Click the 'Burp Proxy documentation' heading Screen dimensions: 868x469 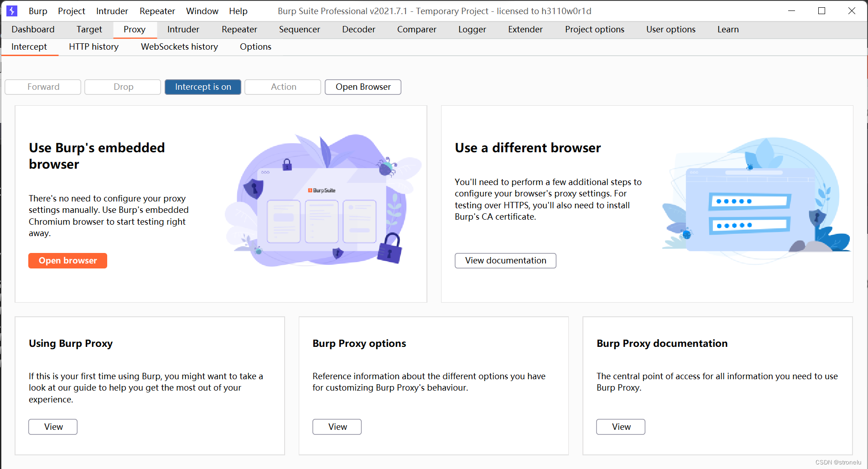point(662,344)
